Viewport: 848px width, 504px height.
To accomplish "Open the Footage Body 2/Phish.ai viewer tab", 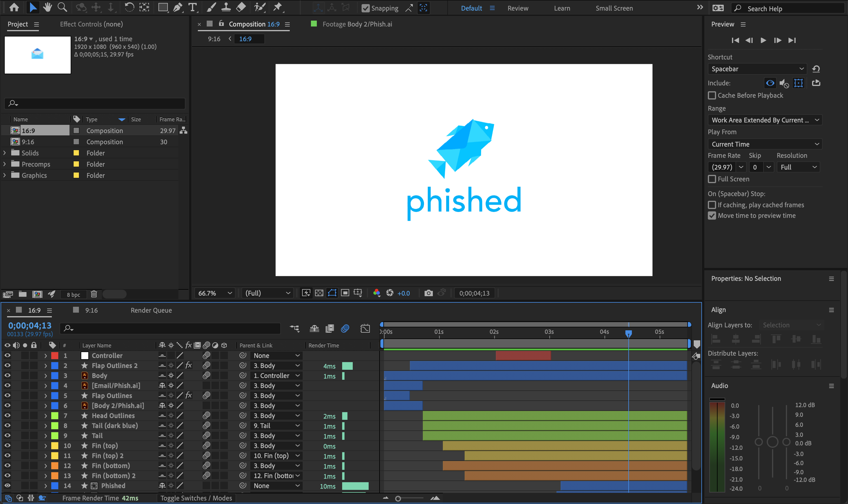I will point(357,24).
